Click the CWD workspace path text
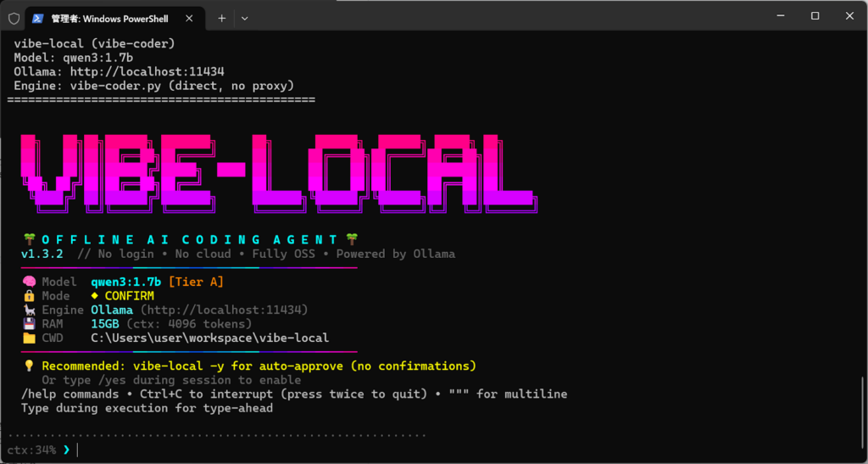Viewport: 868px width, 464px height. [x=209, y=338]
